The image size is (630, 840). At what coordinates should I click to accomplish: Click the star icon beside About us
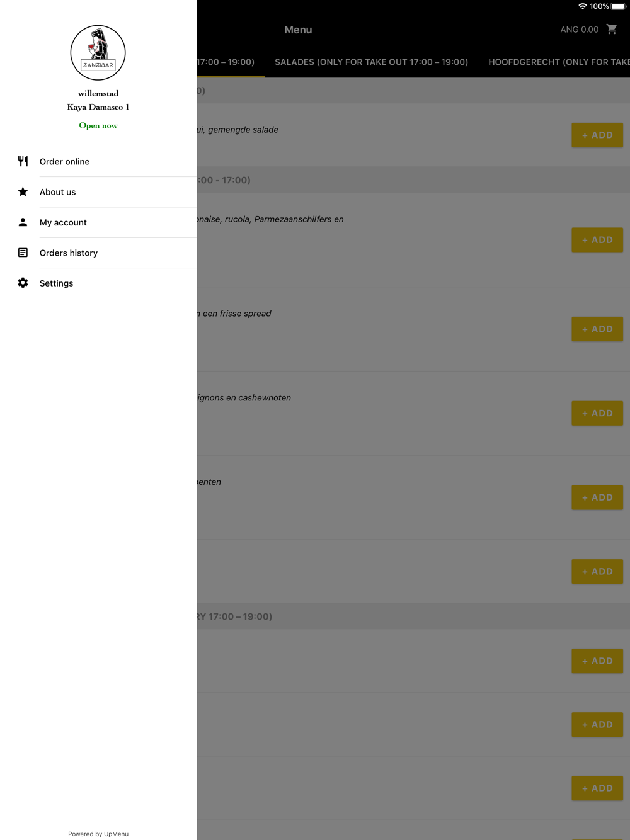click(x=23, y=191)
